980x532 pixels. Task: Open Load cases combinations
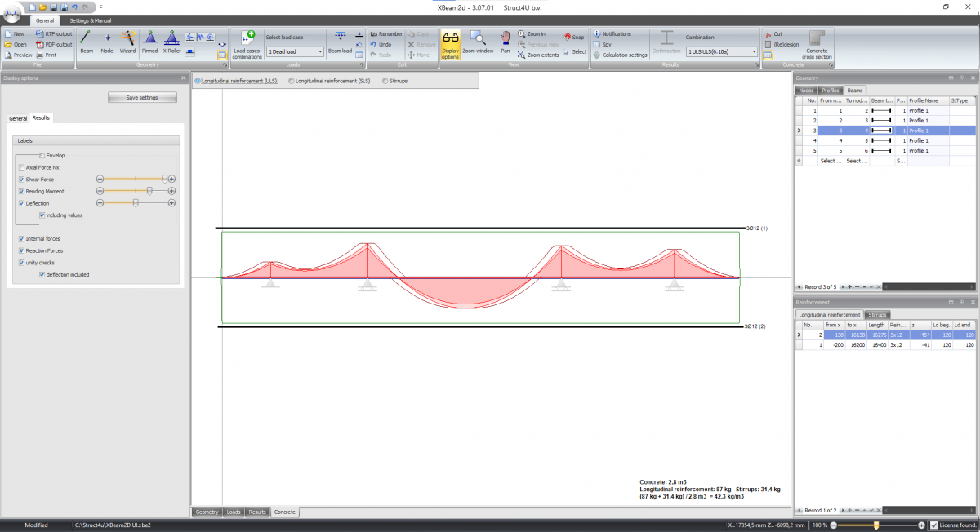coord(247,42)
